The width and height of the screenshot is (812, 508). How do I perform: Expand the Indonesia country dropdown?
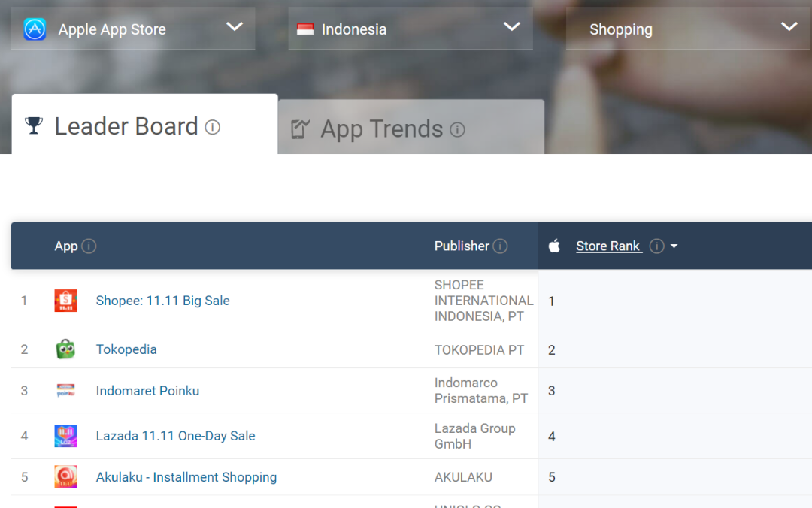pyautogui.click(x=511, y=27)
